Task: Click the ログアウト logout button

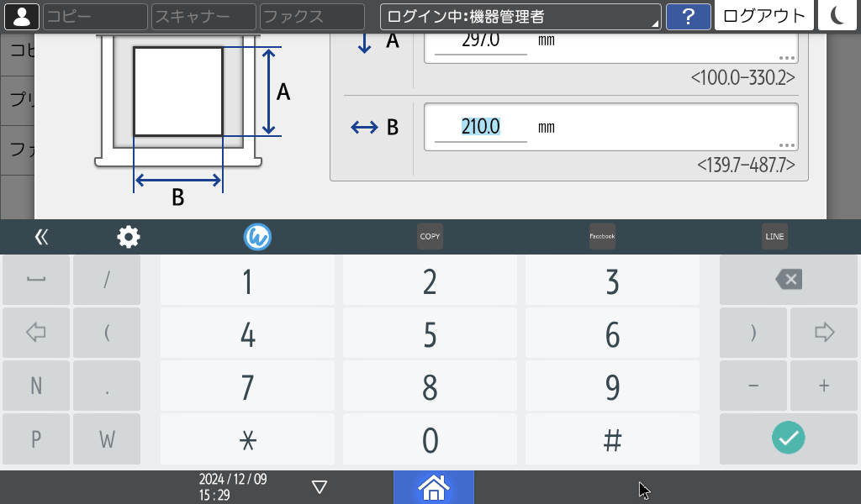Action: pos(763,16)
